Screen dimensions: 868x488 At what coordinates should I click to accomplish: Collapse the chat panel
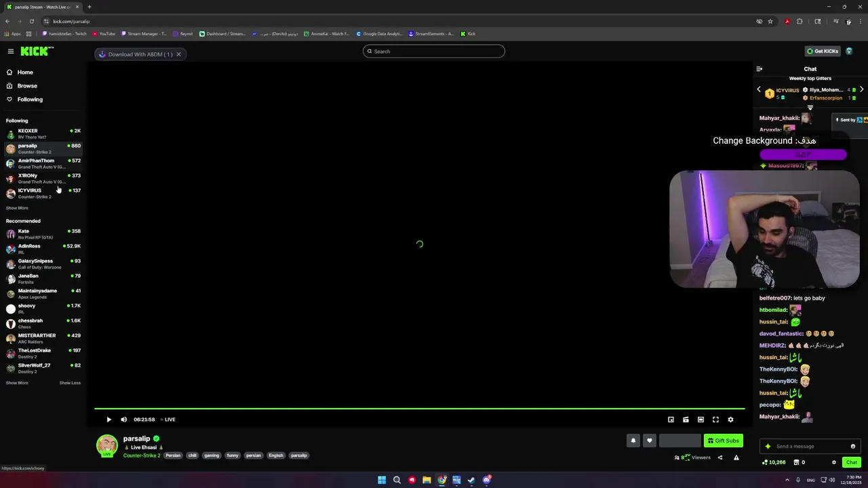pos(759,69)
